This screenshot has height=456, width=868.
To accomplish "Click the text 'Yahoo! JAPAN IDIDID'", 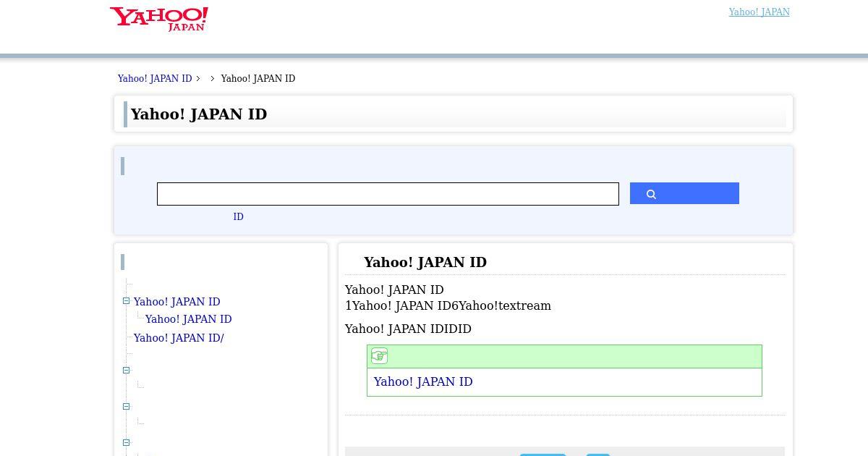I will point(408,329).
